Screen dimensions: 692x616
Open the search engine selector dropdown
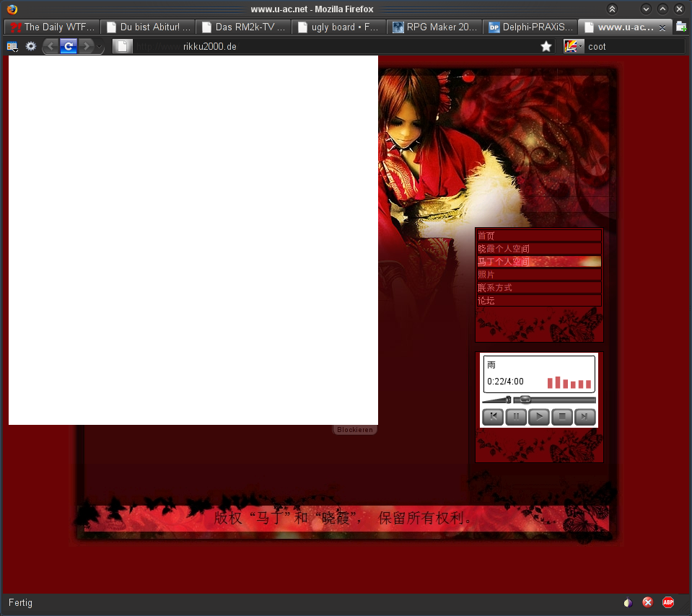click(574, 46)
